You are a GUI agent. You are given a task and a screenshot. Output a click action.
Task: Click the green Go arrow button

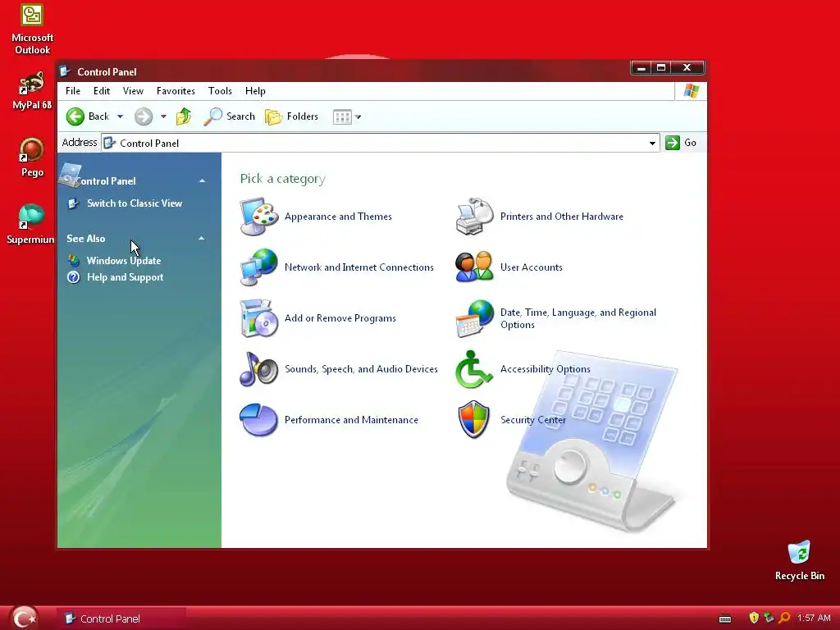673,143
